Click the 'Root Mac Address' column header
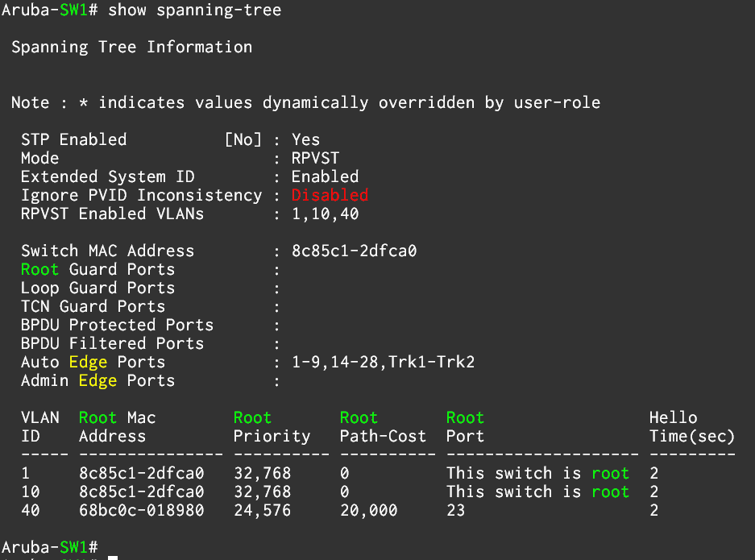This screenshot has height=560, width=755. (x=117, y=426)
